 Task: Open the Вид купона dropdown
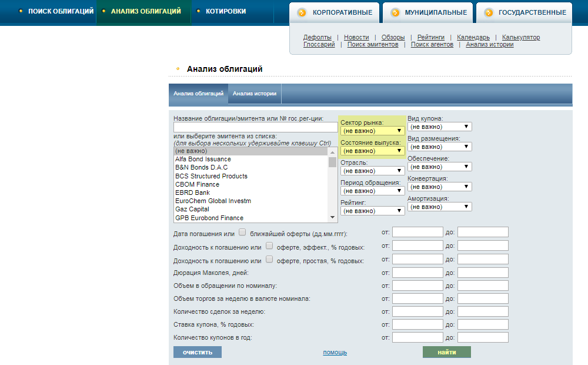click(439, 127)
